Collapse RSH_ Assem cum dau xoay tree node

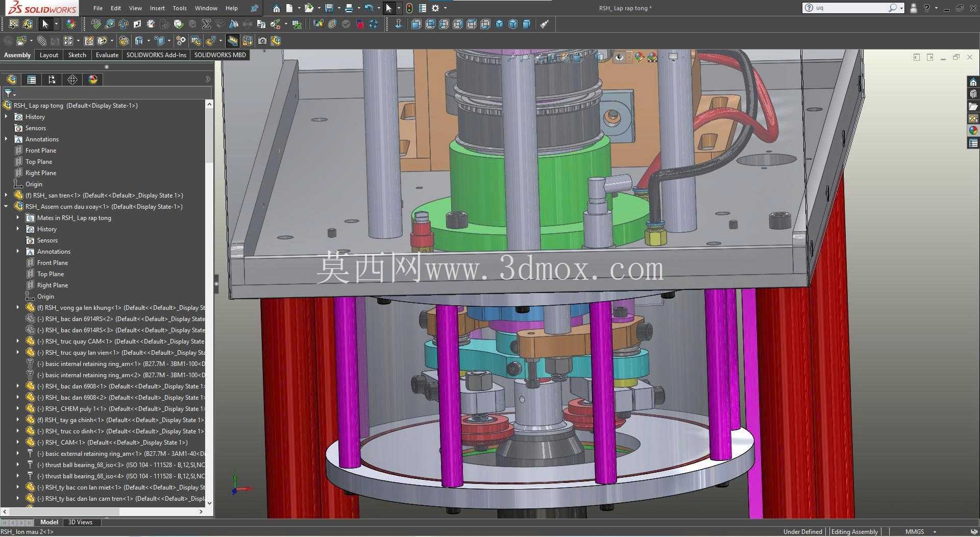[x=6, y=207]
